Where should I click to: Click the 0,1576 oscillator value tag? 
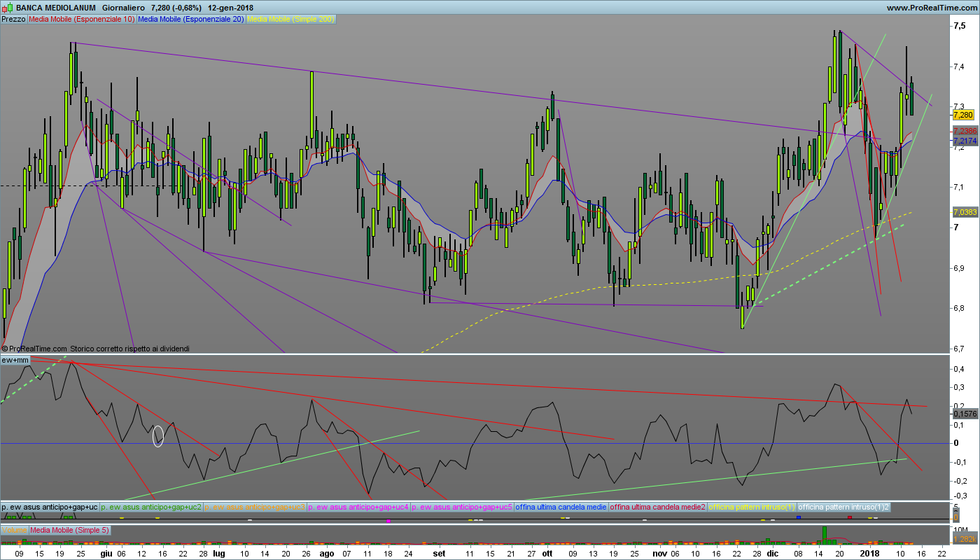[x=965, y=414]
